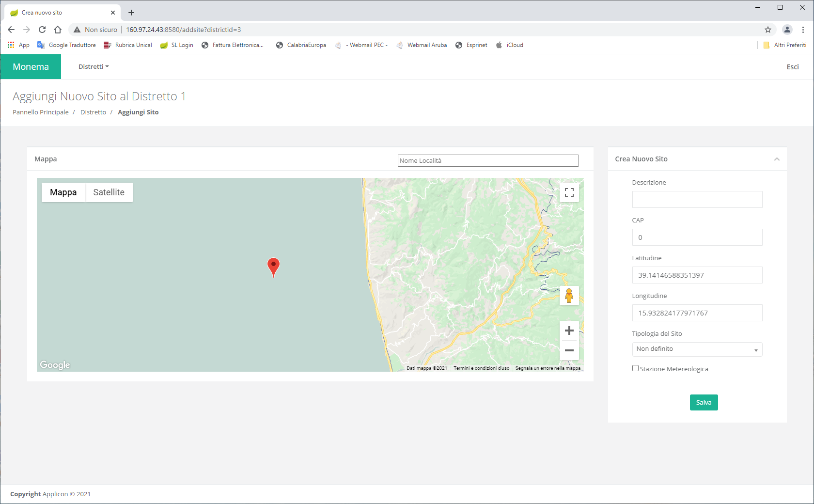Viewport: 814px width, 504px height.
Task: Click the Street View pegman icon
Action: [569, 295]
